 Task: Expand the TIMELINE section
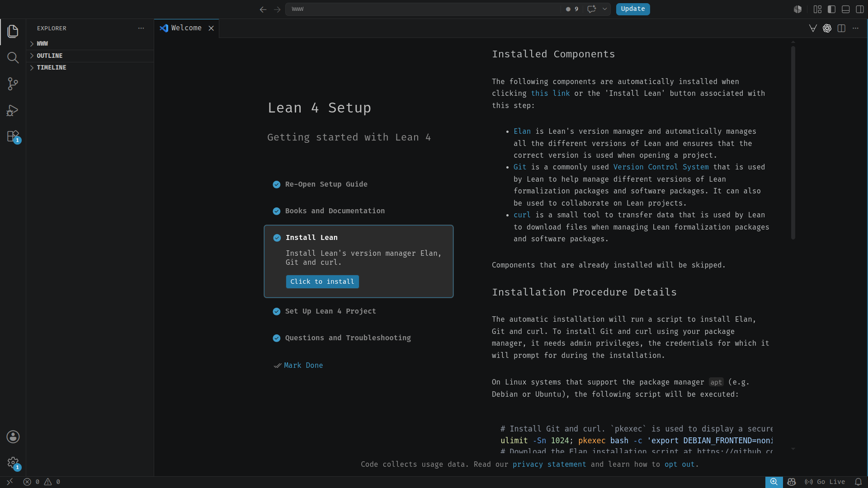point(90,67)
